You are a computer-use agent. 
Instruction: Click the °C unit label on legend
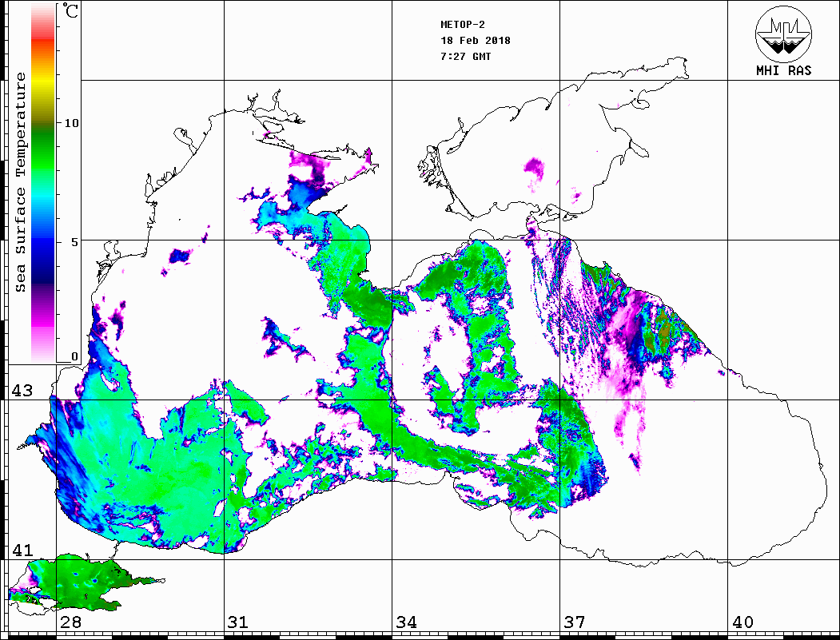70,10
